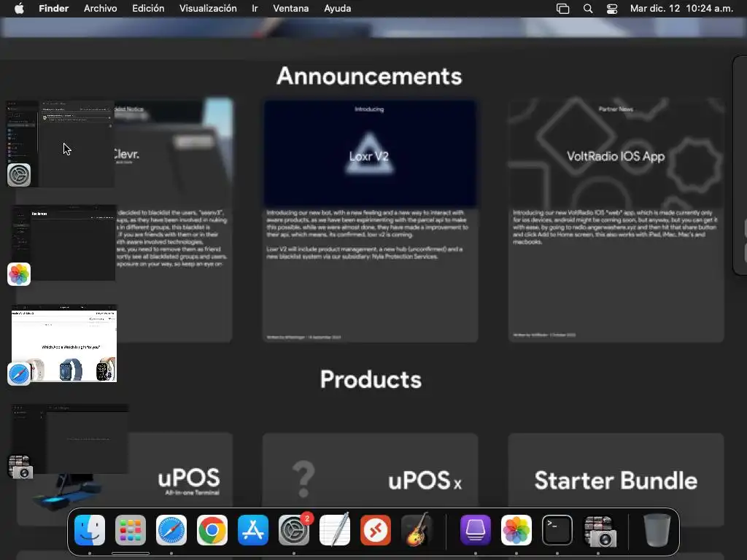Image resolution: width=747 pixels, height=560 pixels.
Task: Switch to Safari Apple Watch Stage Manager window
Action: 64,344
